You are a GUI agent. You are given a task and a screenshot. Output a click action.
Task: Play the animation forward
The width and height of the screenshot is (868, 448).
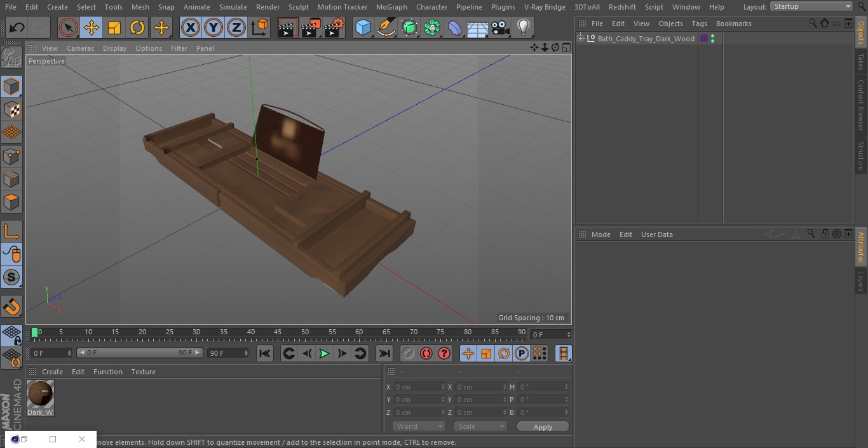tap(324, 353)
